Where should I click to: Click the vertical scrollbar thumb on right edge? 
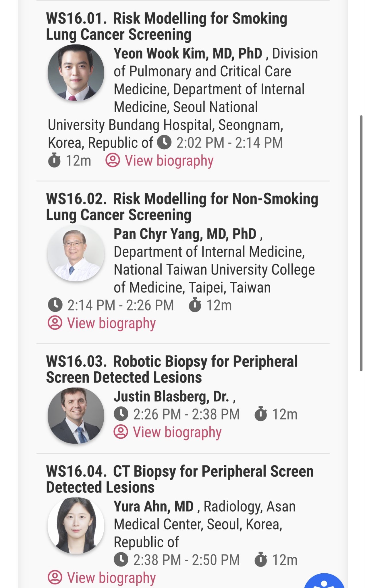(x=361, y=243)
